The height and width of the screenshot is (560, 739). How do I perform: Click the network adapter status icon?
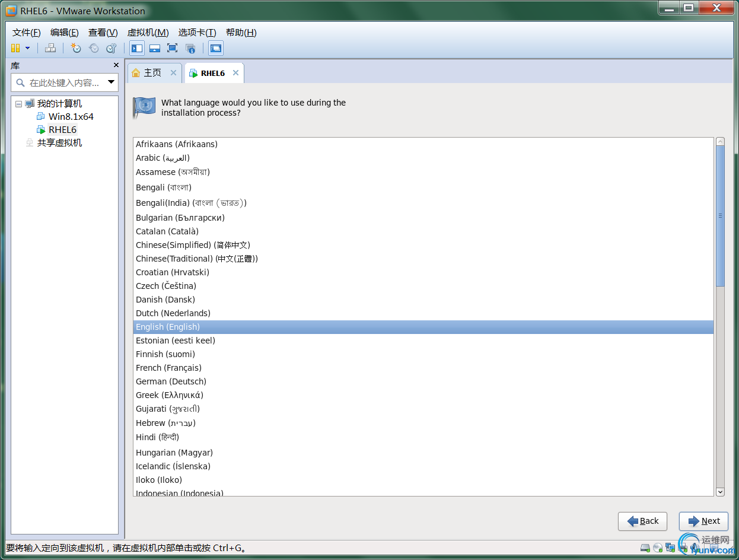click(670, 548)
